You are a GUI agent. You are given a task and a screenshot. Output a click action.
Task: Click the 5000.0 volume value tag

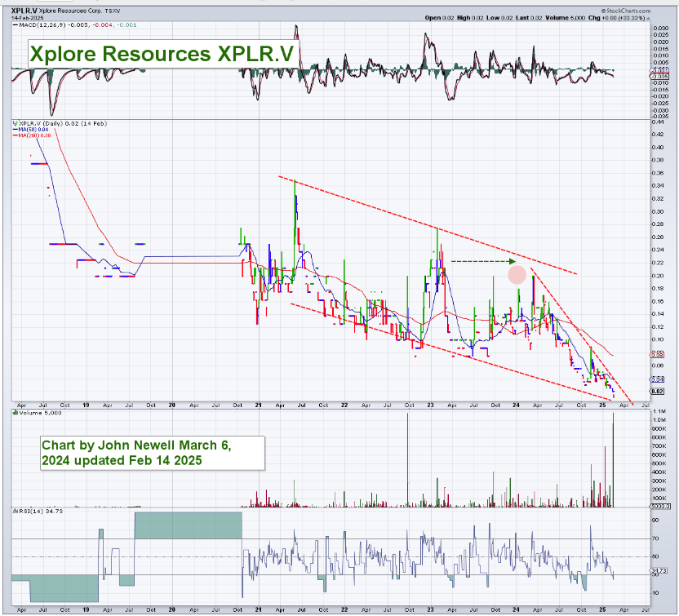[x=661, y=506]
